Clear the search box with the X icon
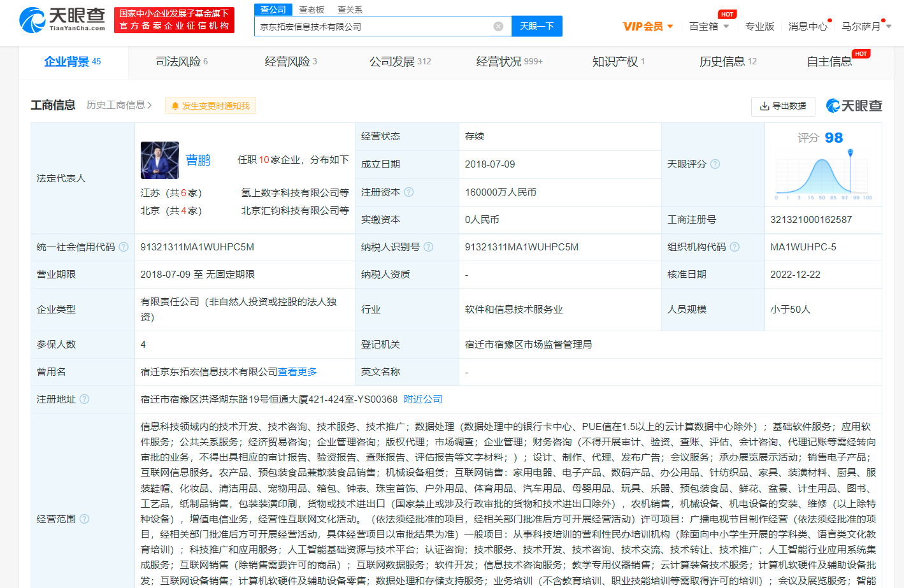 (498, 26)
